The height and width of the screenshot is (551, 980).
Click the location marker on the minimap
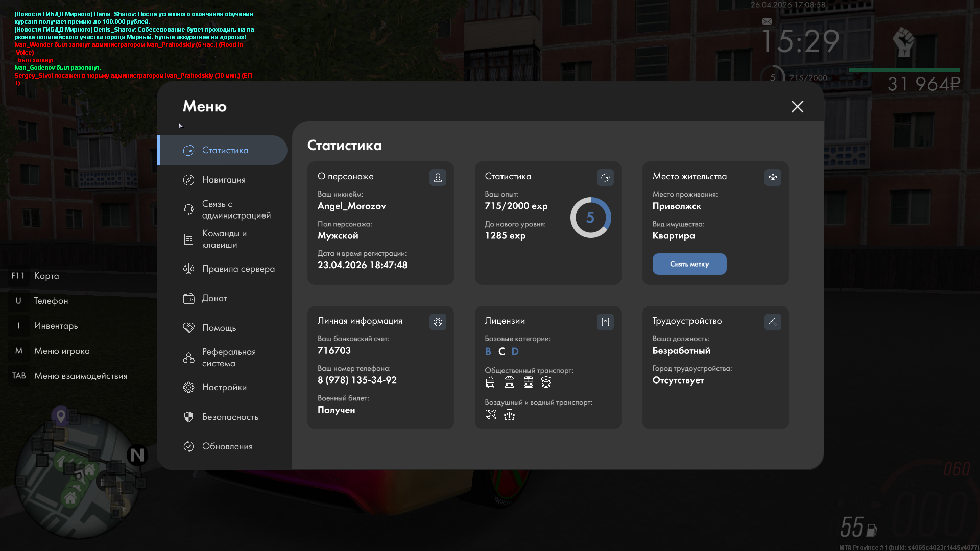pyautogui.click(x=61, y=416)
